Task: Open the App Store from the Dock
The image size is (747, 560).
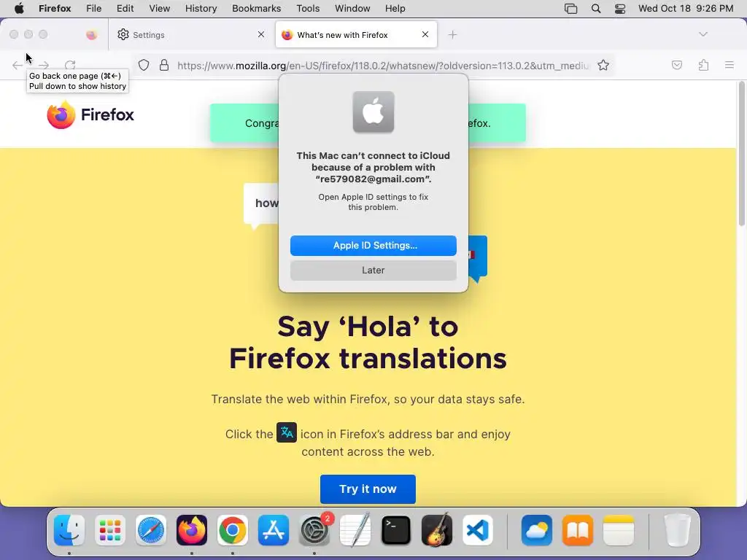Action: (274, 530)
